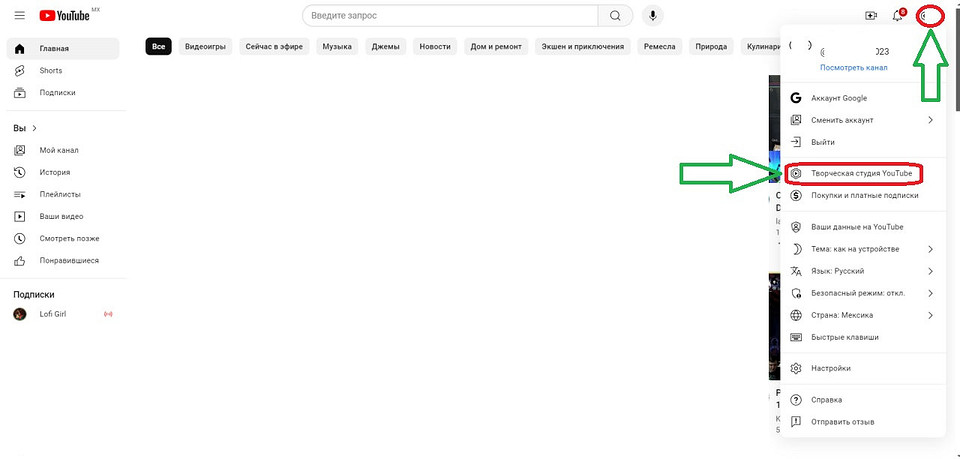Select the Музыка filter chip
Image resolution: width=960 pixels, height=459 pixels.
coord(335,46)
